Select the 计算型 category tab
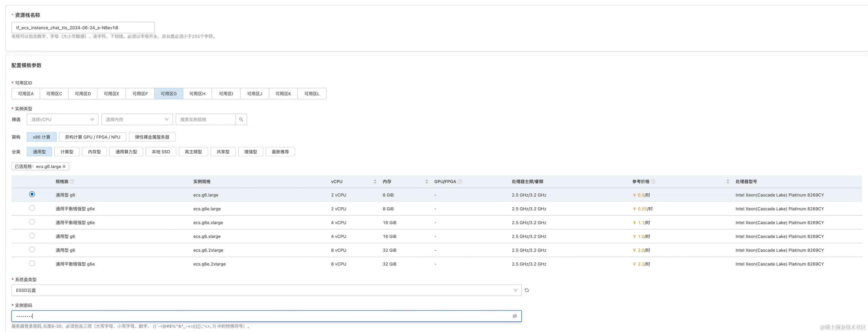The width and height of the screenshot is (868, 332). 67,152
